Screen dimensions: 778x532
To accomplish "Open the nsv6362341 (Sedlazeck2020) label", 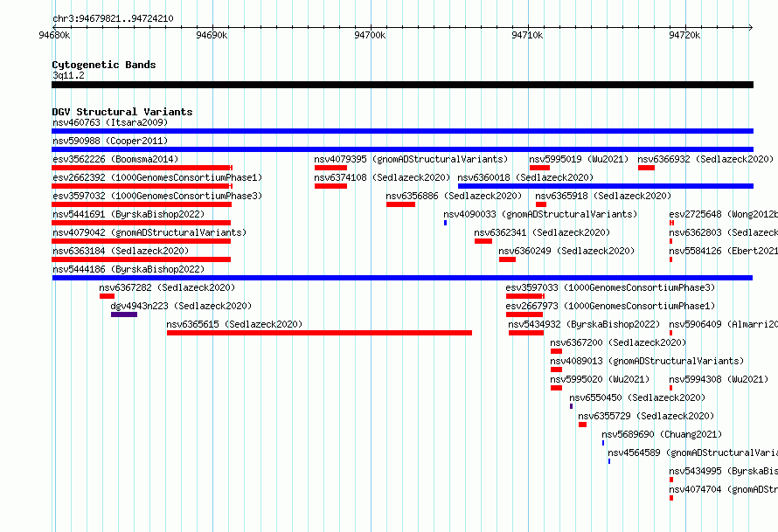I will click(542, 232).
